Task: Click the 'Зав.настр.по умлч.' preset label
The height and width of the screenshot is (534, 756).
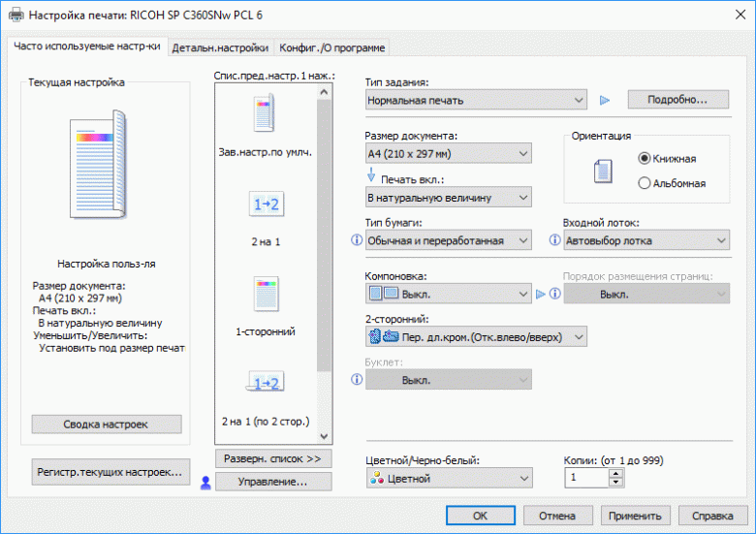Action: click(266, 152)
